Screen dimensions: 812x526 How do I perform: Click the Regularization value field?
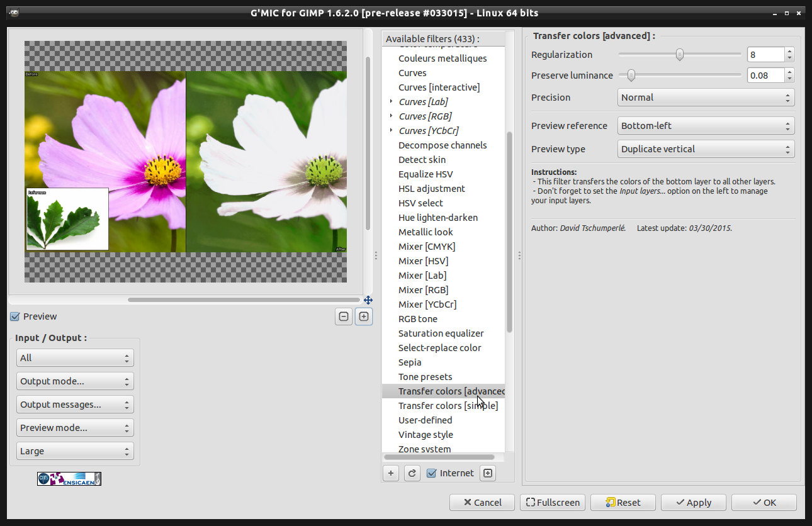click(x=766, y=55)
